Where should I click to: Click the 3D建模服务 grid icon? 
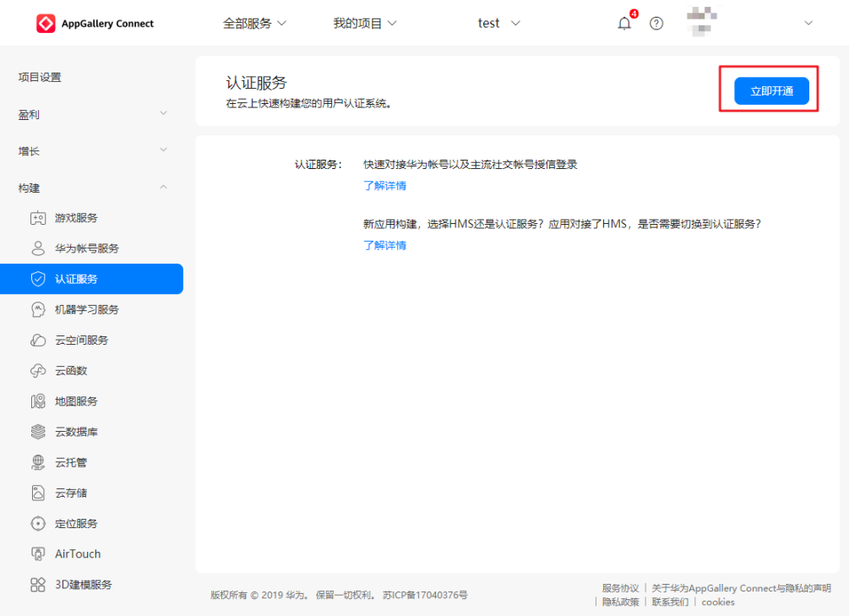coord(38,585)
